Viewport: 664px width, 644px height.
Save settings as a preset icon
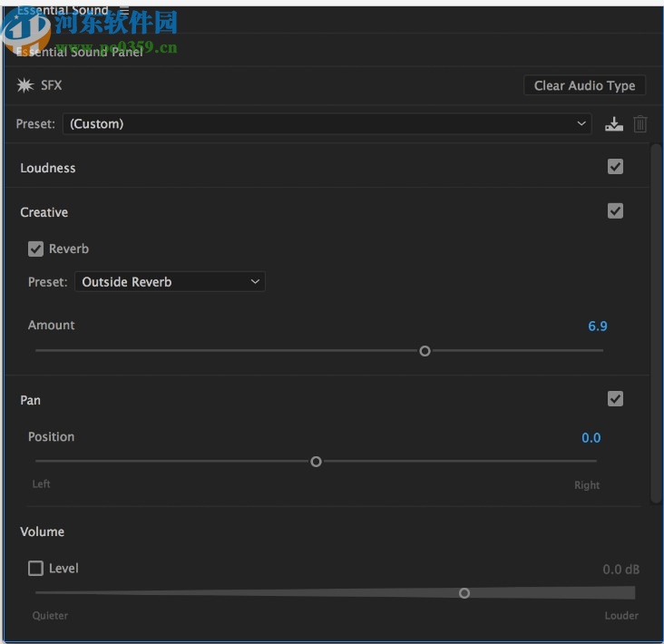[x=613, y=124]
